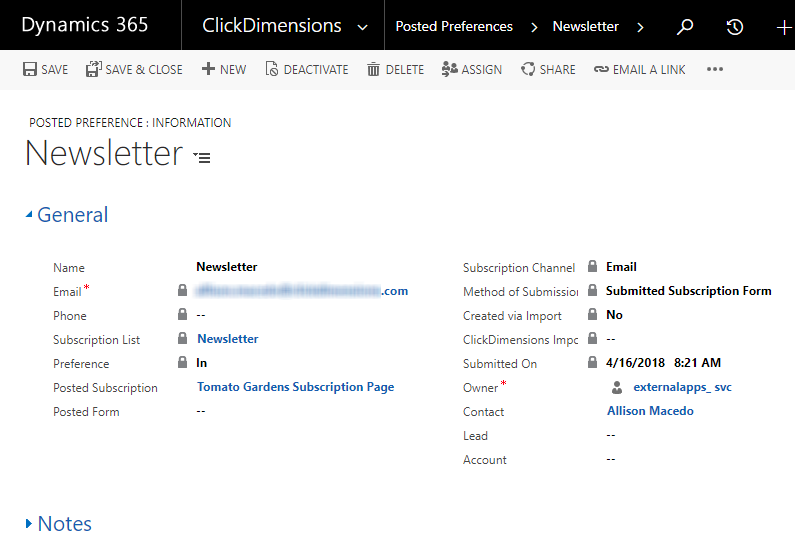Open the Newsletter subscription list link
The height and width of the screenshot is (556, 795).
pyautogui.click(x=228, y=339)
